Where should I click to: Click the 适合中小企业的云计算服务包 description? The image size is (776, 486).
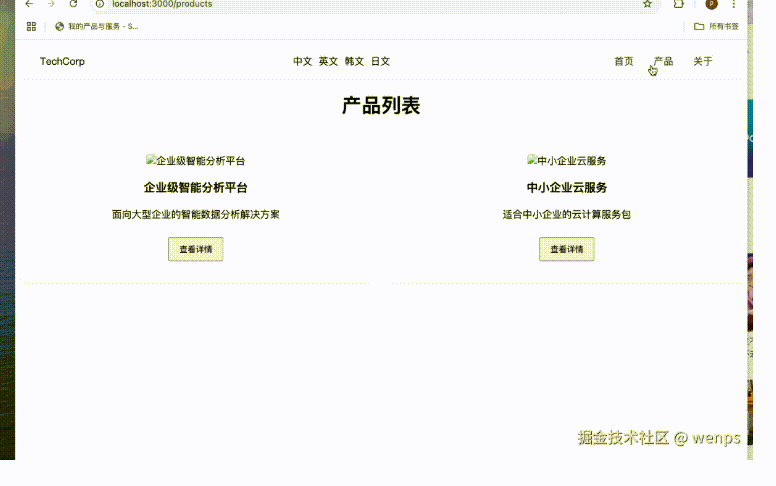click(567, 214)
